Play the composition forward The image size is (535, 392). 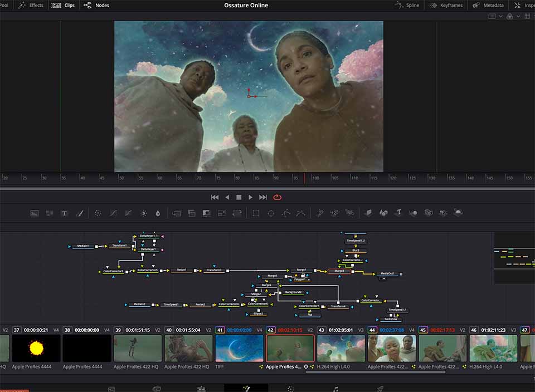pyautogui.click(x=250, y=197)
